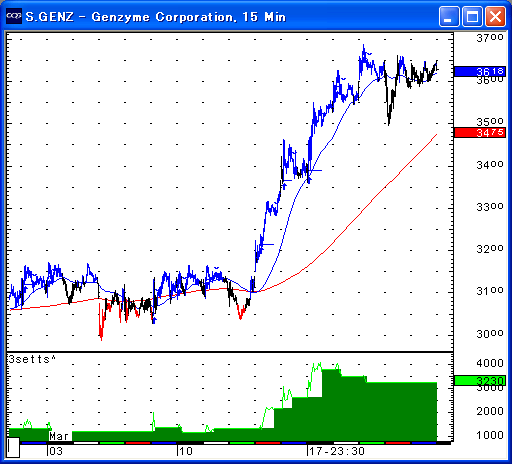The height and width of the screenshot is (464, 512).
Task: Click the 4000 level on study scale
Action: (490, 363)
